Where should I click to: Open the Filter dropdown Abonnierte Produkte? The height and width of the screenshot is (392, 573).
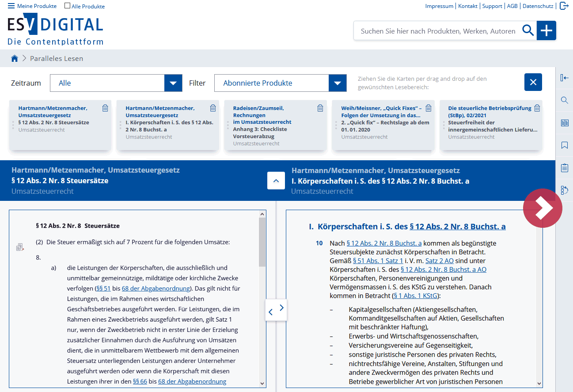click(281, 83)
